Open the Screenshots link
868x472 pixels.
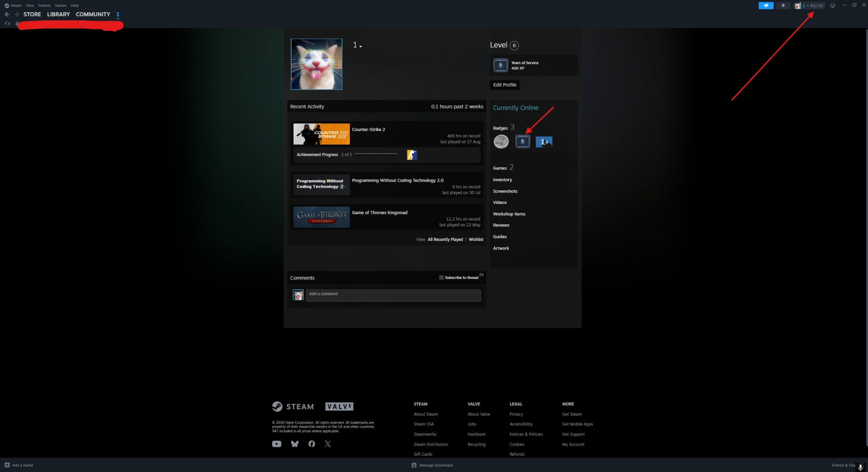(x=505, y=191)
